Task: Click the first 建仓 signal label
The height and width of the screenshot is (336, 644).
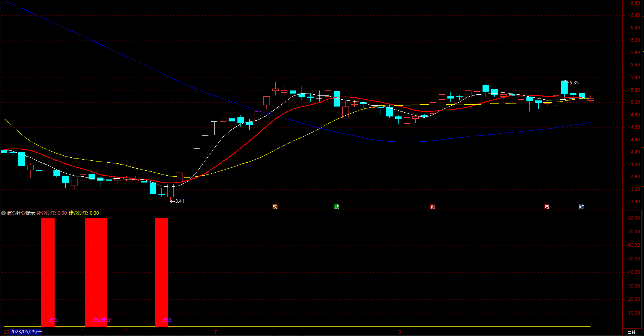Action: [x=54, y=320]
